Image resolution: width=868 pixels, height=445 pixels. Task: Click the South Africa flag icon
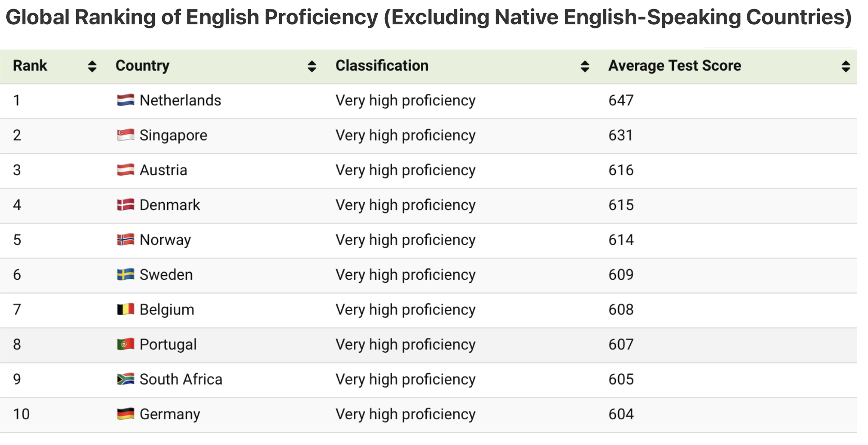(126, 379)
